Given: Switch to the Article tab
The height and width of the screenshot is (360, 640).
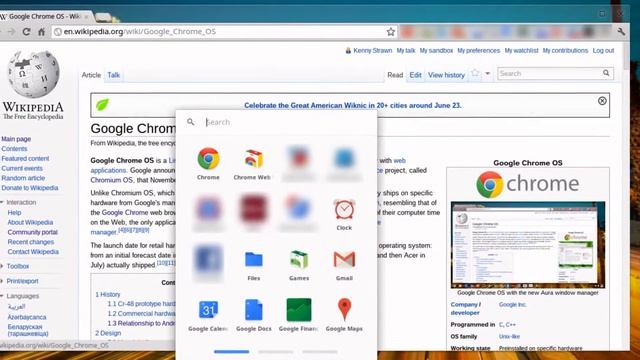Looking at the screenshot, I should (x=91, y=75).
